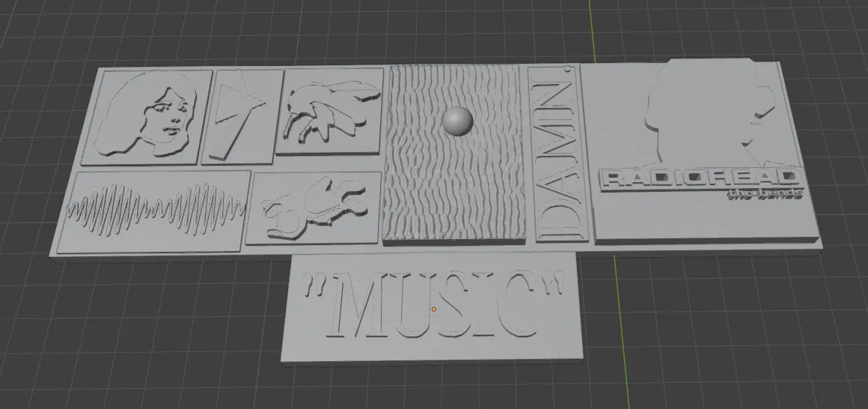Select the woman's face relief tile
Viewport: 868px width, 409px height.
coord(147,117)
